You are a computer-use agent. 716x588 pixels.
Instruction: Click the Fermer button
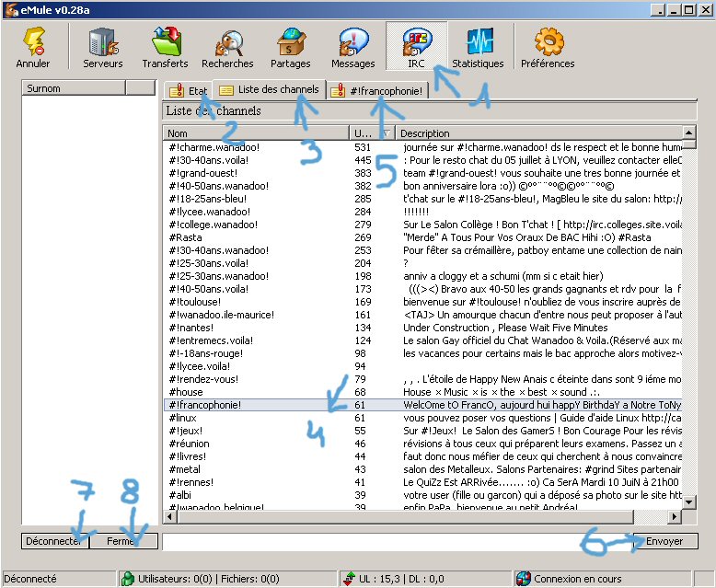click(123, 541)
